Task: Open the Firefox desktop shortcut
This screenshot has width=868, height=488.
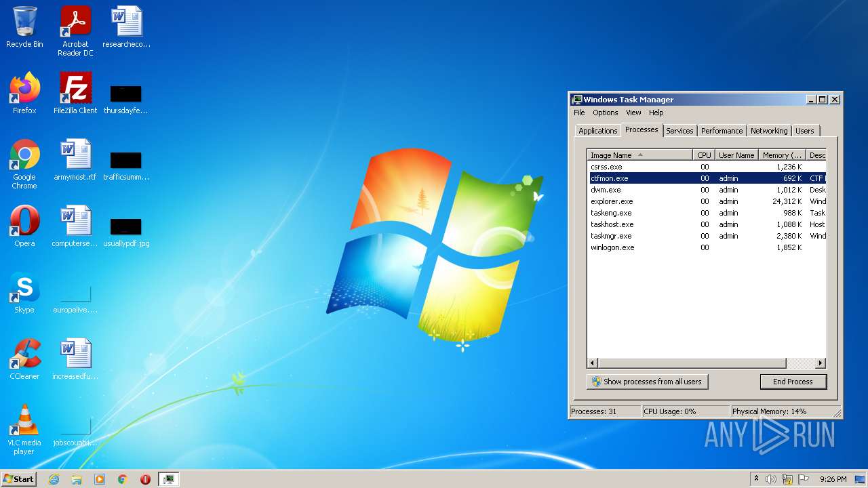Action: pyautogui.click(x=24, y=94)
